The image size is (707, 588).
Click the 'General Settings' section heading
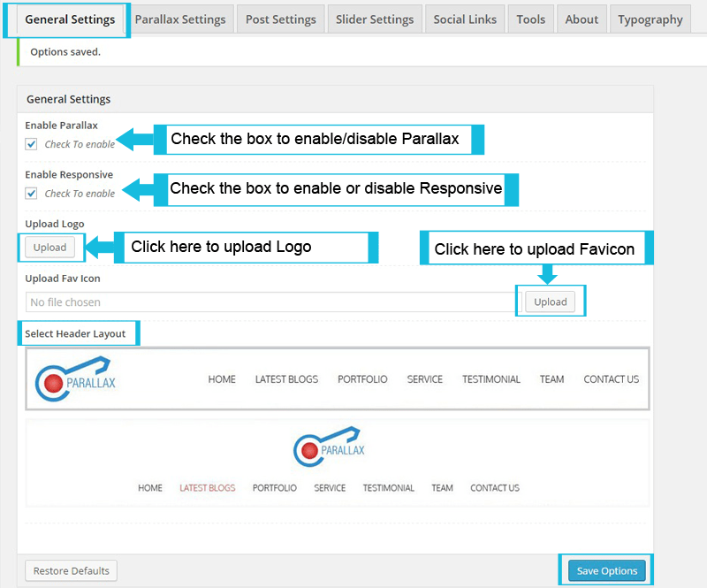[69, 99]
